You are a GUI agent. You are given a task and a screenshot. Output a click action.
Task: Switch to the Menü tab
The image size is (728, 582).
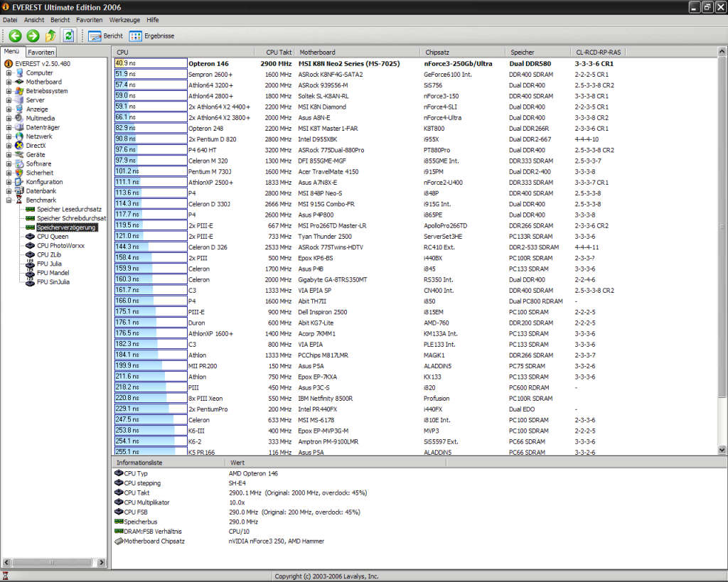pyautogui.click(x=11, y=51)
